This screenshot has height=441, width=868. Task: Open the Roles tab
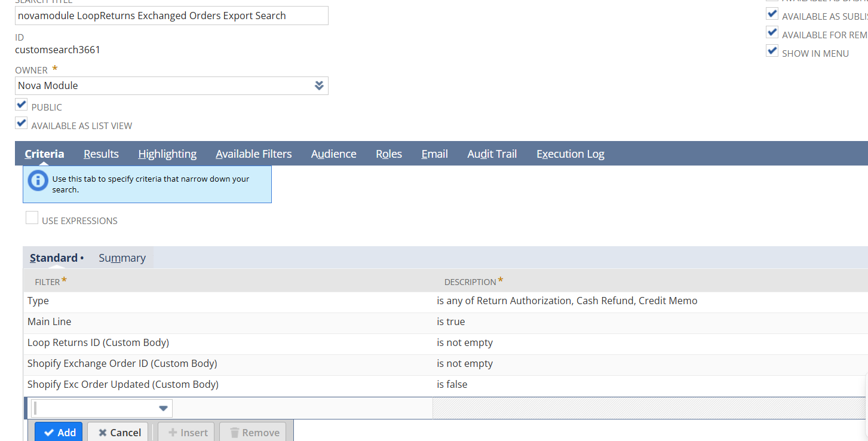(389, 154)
